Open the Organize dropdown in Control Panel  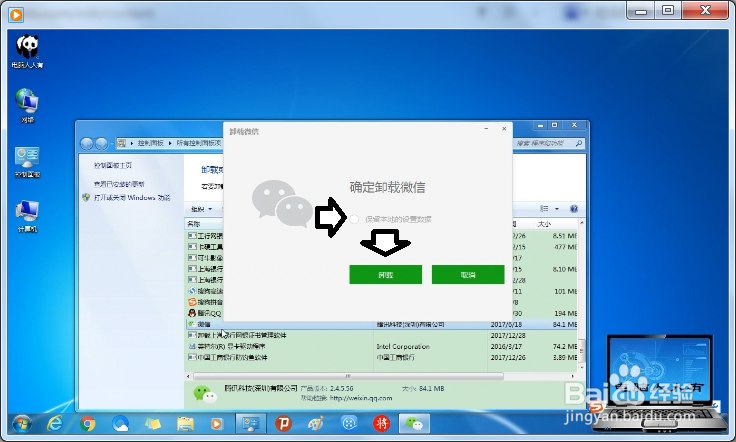201,209
